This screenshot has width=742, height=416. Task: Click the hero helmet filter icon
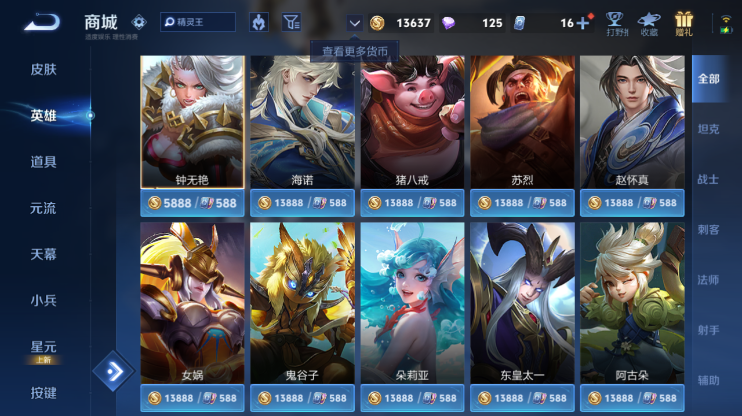pyautogui.click(x=259, y=22)
